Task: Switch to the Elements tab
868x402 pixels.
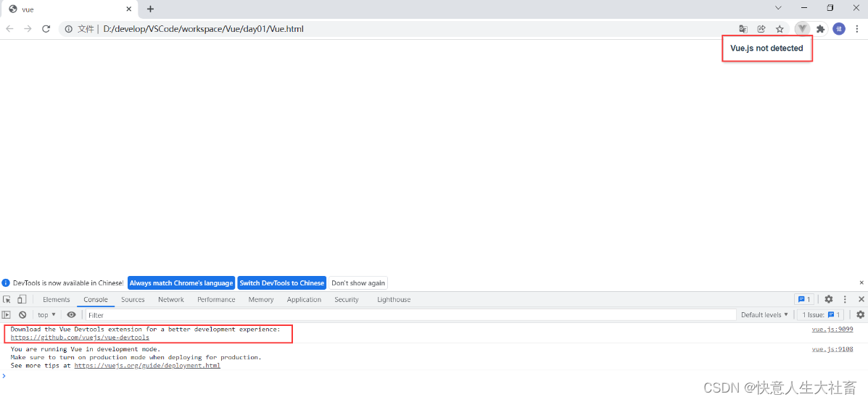Action: (x=57, y=299)
